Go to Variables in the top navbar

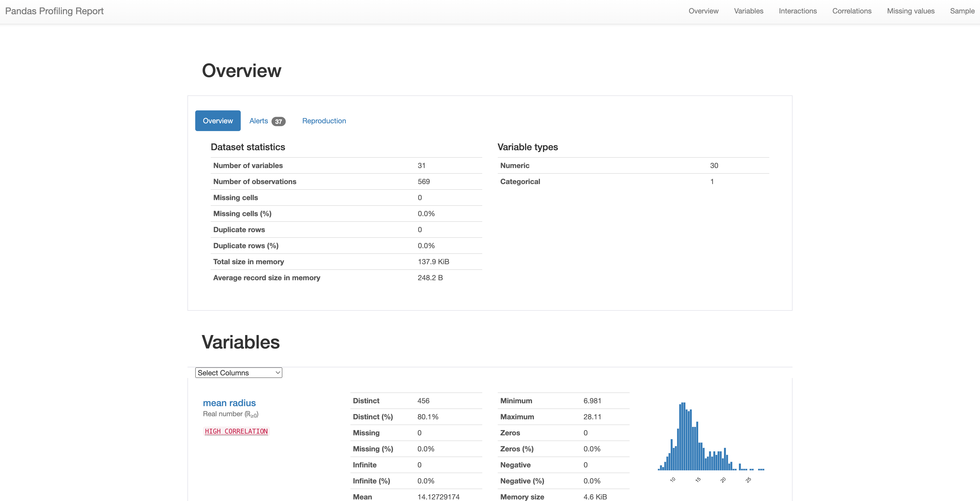(x=748, y=11)
